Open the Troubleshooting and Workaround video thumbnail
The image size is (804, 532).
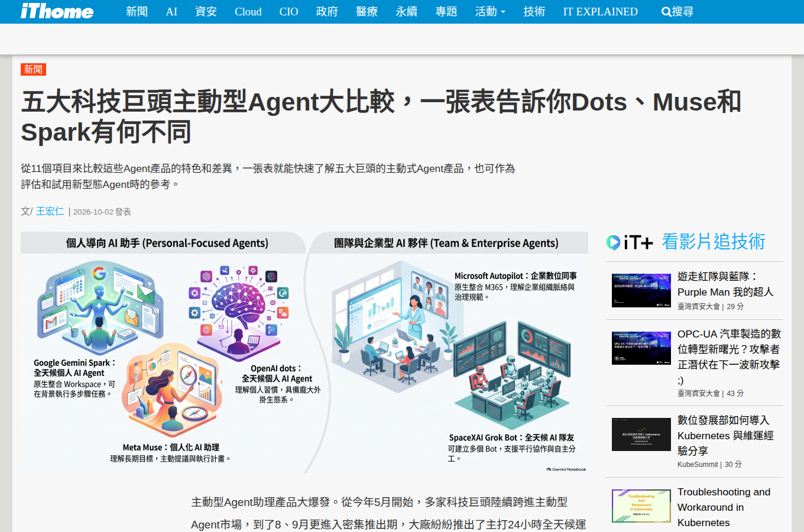641,506
